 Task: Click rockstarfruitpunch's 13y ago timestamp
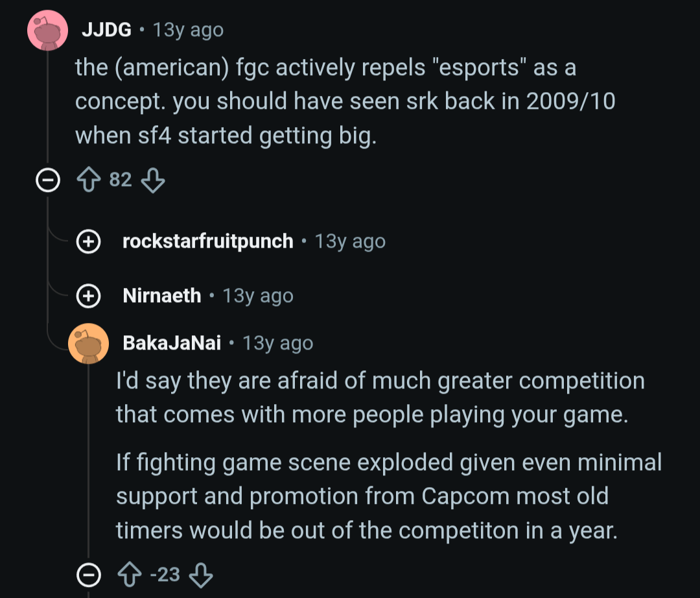coord(350,241)
